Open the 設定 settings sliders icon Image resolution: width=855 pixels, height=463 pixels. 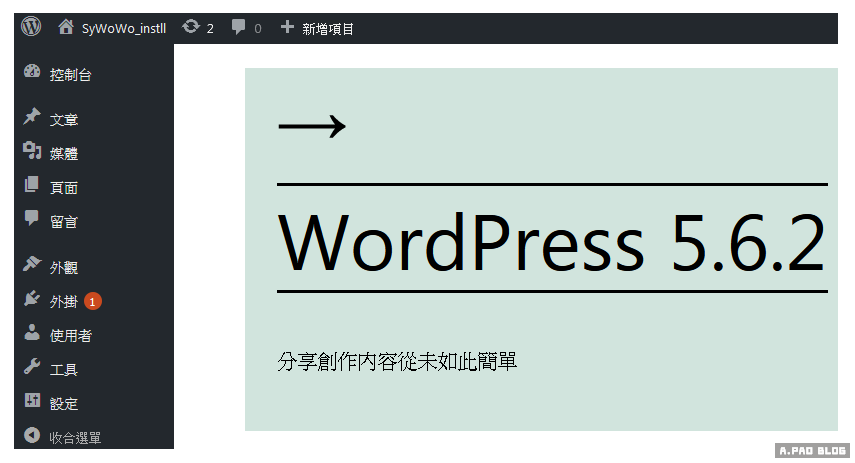click(32, 402)
